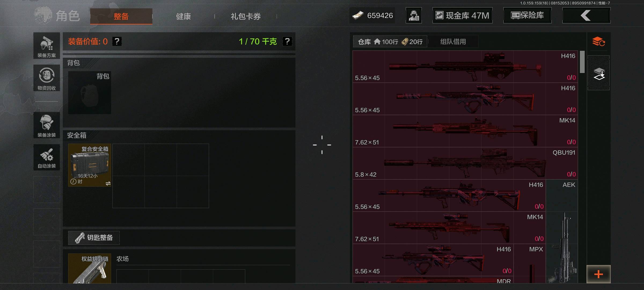Screen dimensions: 644x290
Task: Select the 组队借用 tab
Action: click(453, 42)
